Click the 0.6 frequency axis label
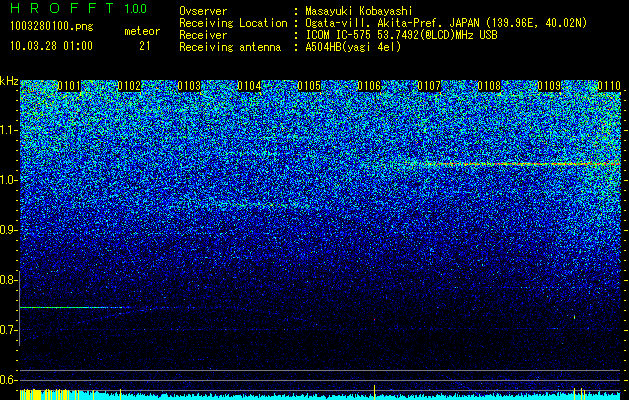629x400 pixels. coord(8,380)
